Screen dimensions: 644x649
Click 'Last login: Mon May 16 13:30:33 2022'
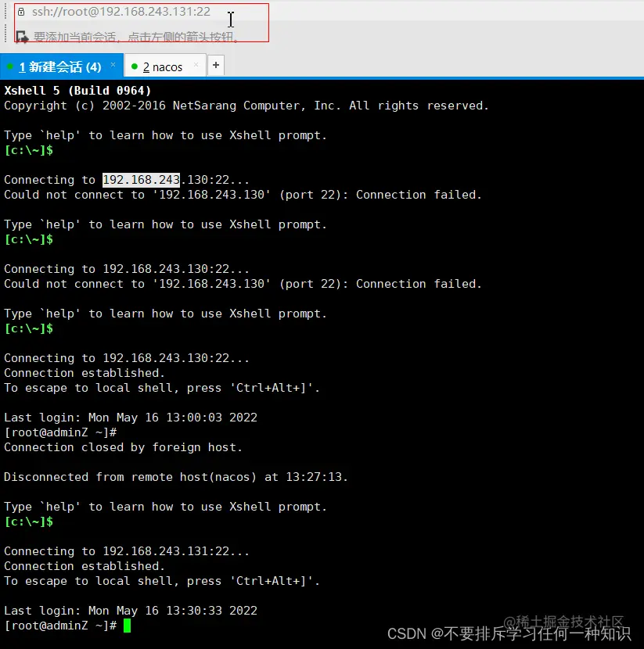pos(131,611)
